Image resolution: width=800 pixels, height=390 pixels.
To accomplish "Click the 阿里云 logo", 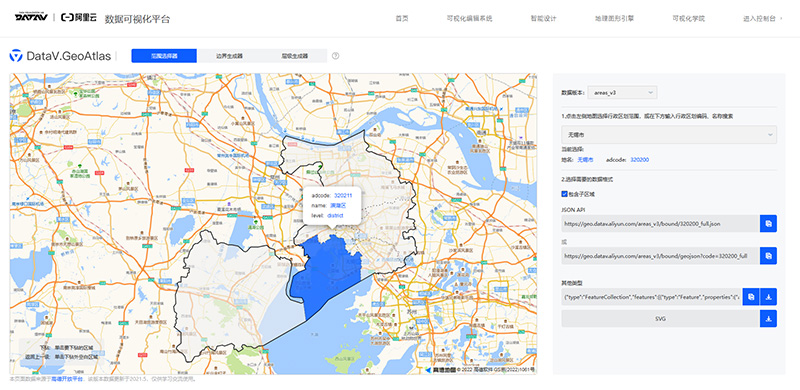I will [79, 18].
